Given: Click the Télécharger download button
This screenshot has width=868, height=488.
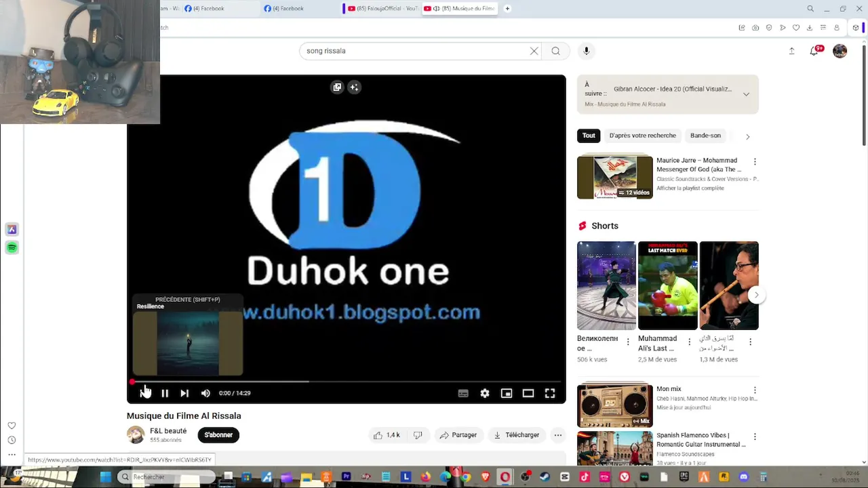Looking at the screenshot, I should pyautogui.click(x=517, y=435).
